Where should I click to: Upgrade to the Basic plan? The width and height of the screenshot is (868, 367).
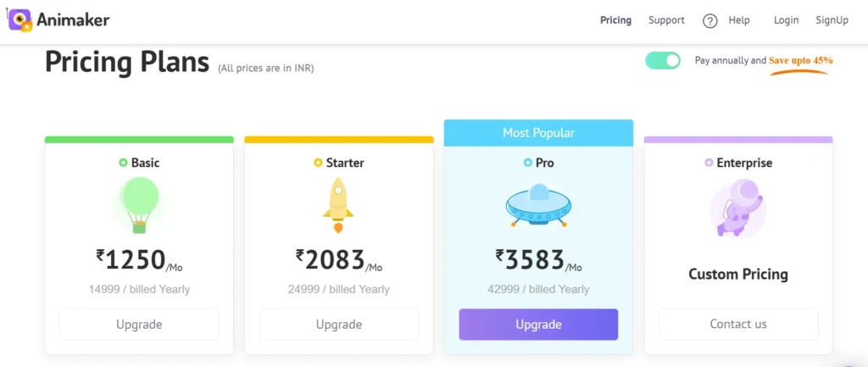pyautogui.click(x=139, y=325)
